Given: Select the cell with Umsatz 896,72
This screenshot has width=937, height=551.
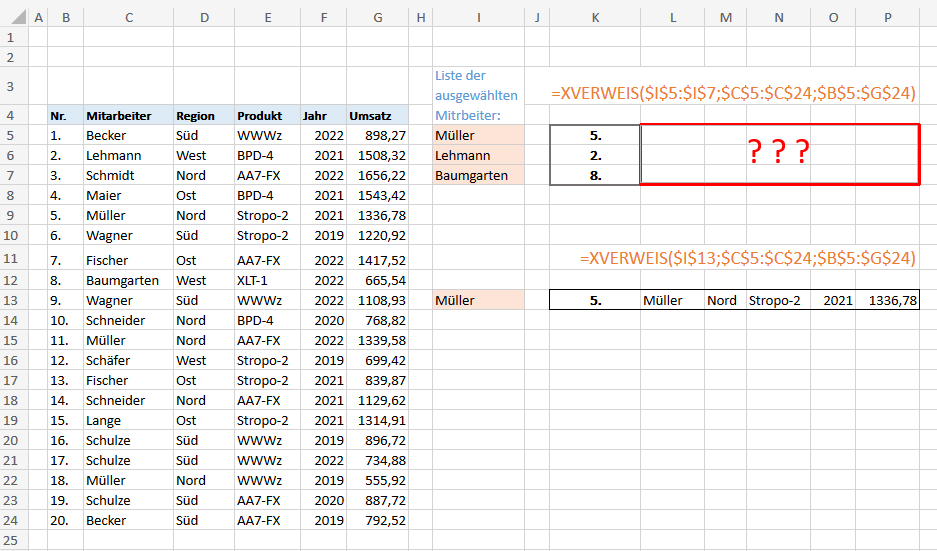Looking at the screenshot, I should (x=378, y=440).
